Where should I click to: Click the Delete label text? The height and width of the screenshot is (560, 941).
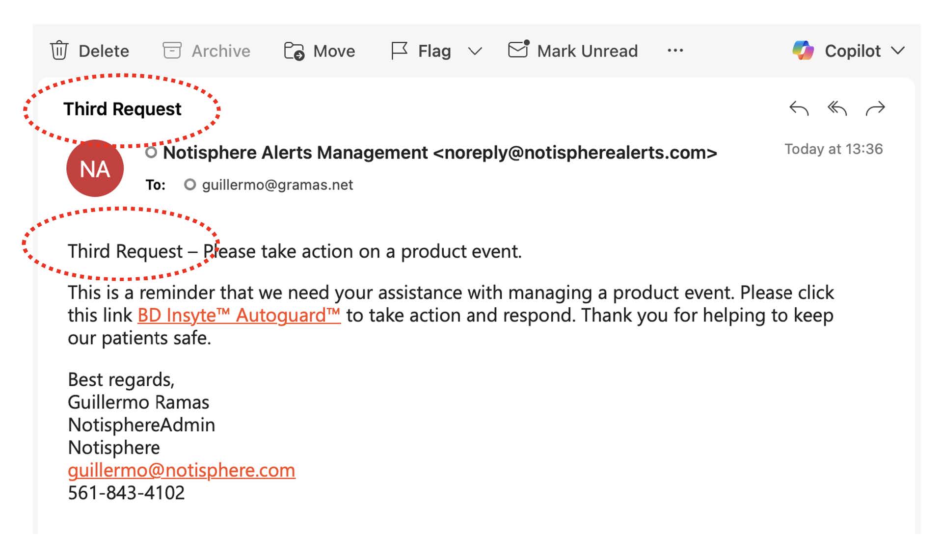[104, 51]
